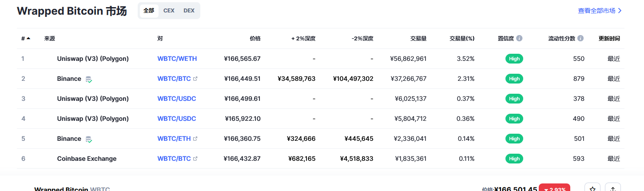Click the volume ¥6,025,137
Viewport: 644px width, 191px height.
[x=410, y=99]
